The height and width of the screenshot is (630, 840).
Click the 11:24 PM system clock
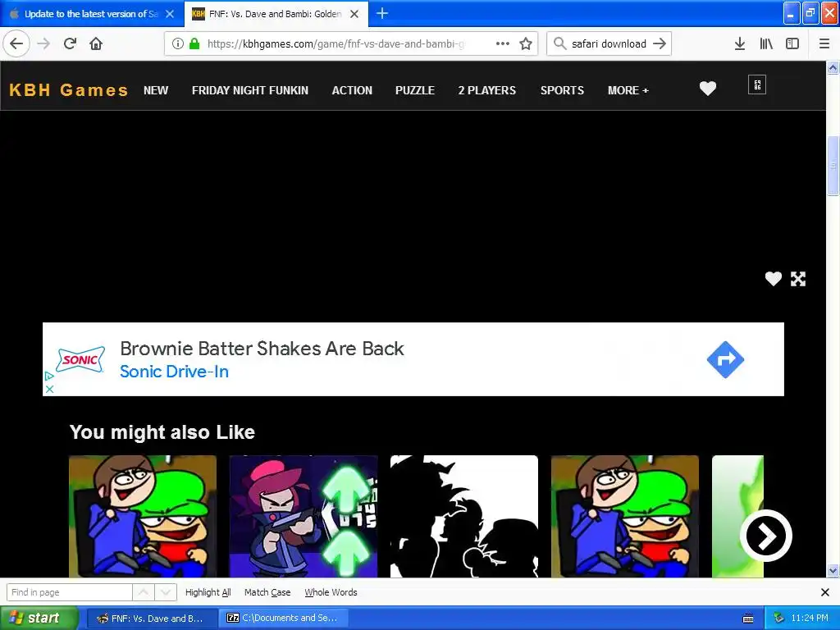pyautogui.click(x=810, y=619)
